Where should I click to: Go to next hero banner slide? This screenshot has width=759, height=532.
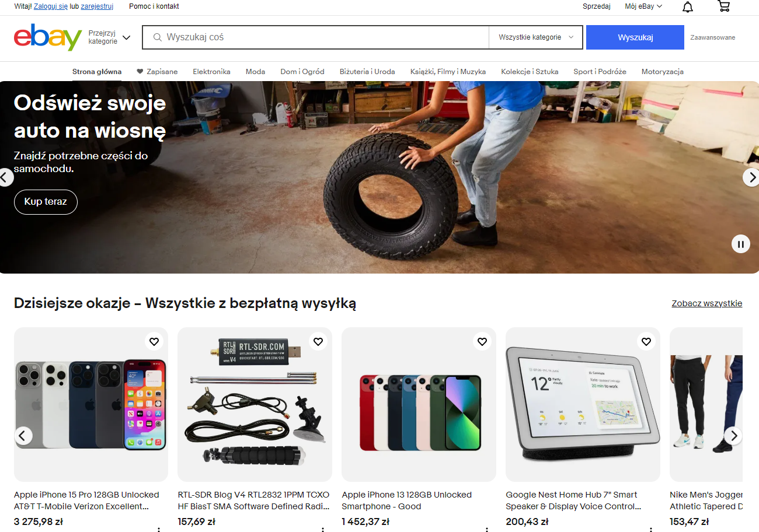[751, 177]
